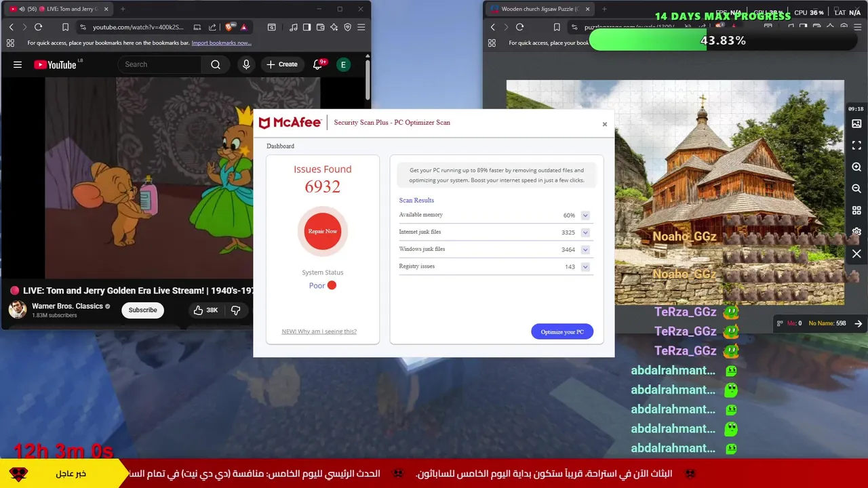Like the video with 38K likes
The height and width of the screenshot is (488, 868).
[x=205, y=310]
